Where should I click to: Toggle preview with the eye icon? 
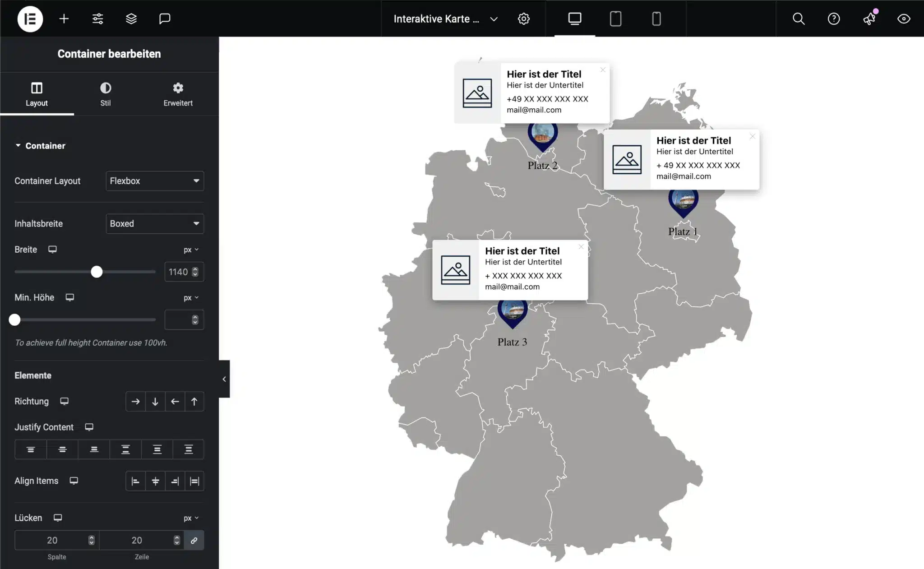[903, 19]
